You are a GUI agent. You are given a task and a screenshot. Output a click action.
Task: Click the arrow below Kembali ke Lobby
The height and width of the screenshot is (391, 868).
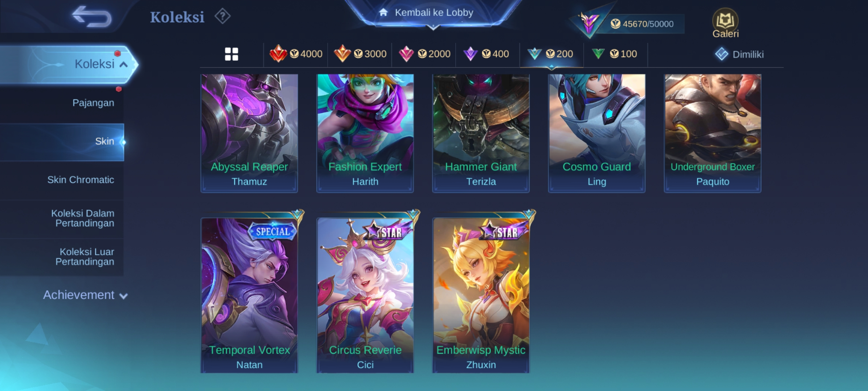pyautogui.click(x=433, y=27)
